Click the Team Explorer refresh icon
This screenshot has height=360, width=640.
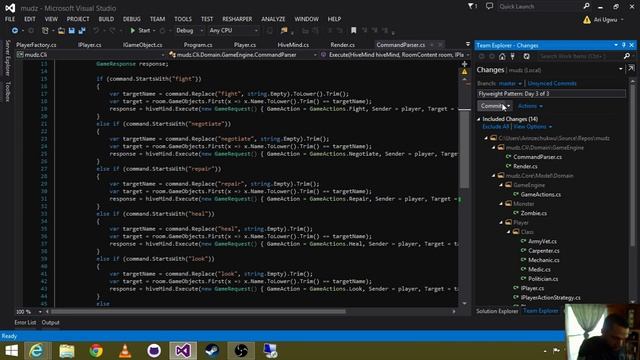tap(527, 56)
